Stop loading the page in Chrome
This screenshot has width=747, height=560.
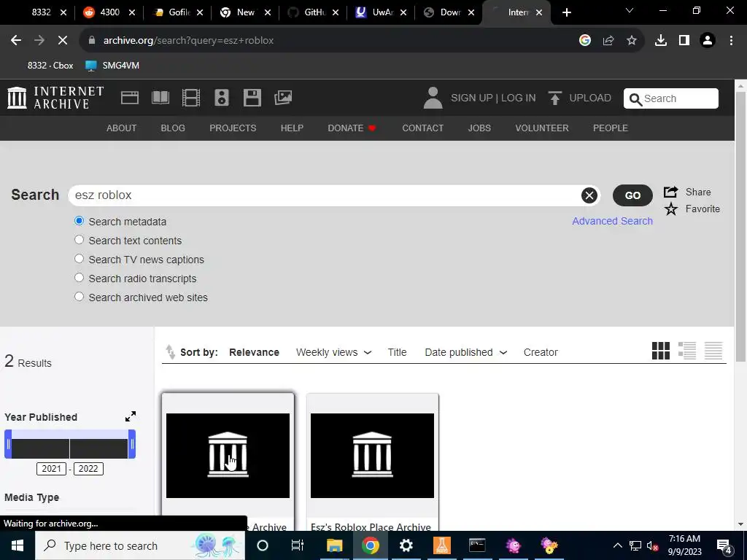[x=63, y=41]
